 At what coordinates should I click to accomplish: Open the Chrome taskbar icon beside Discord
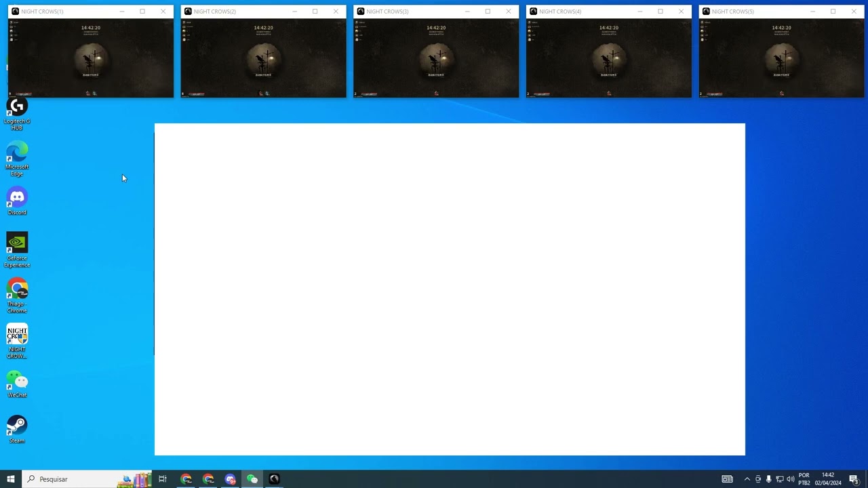click(208, 479)
